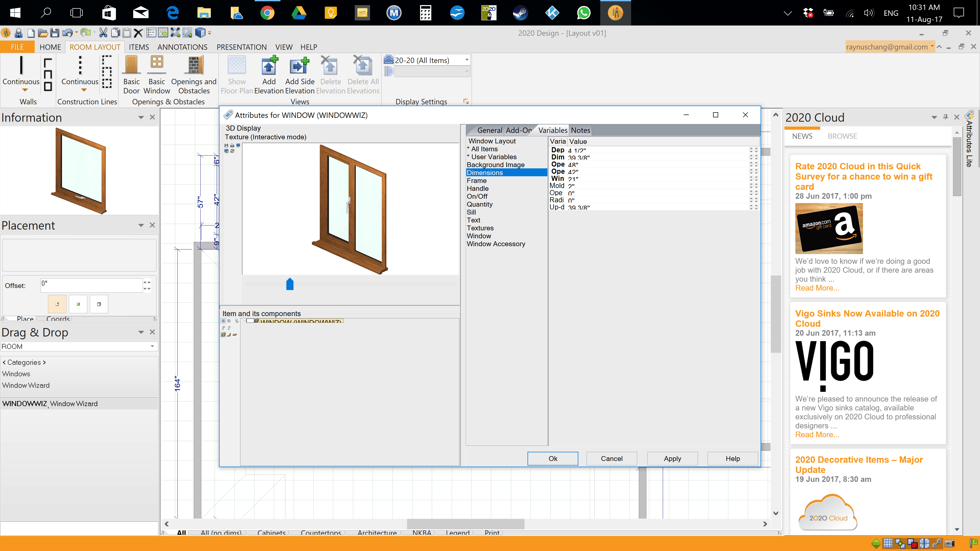This screenshot has width=980, height=551.
Task: Open the ROOM catalog dropdown in Drag & Drop
Action: tap(152, 346)
